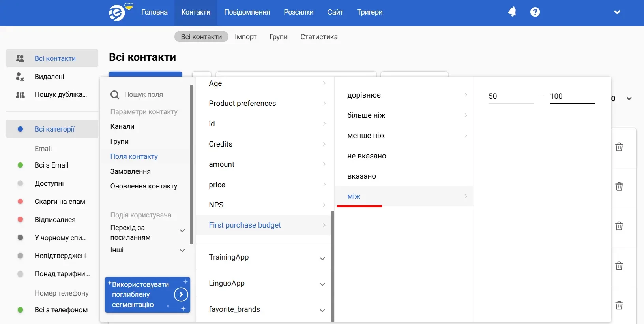644x324 pixels.
Task: Choose the дорівнює condition
Action: pos(404,95)
